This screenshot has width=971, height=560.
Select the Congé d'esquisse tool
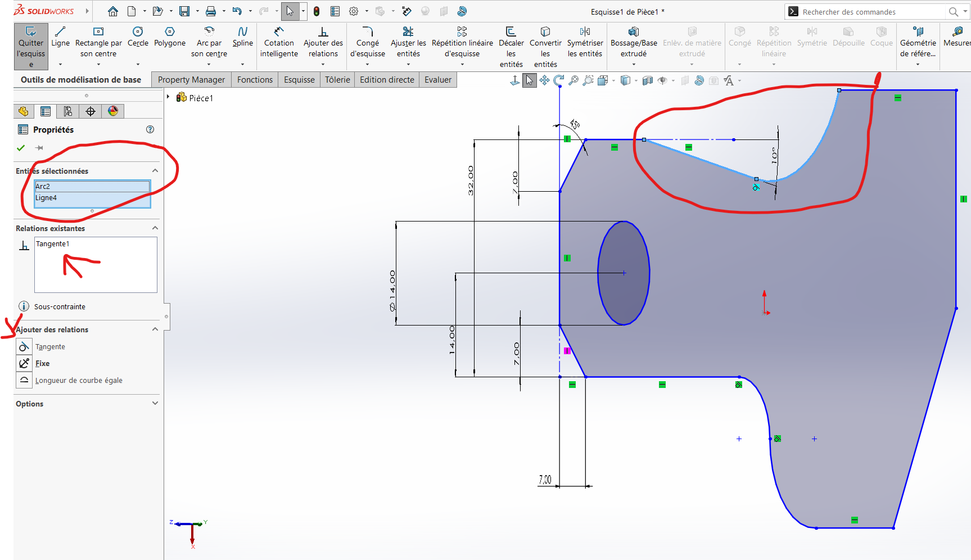pyautogui.click(x=368, y=42)
